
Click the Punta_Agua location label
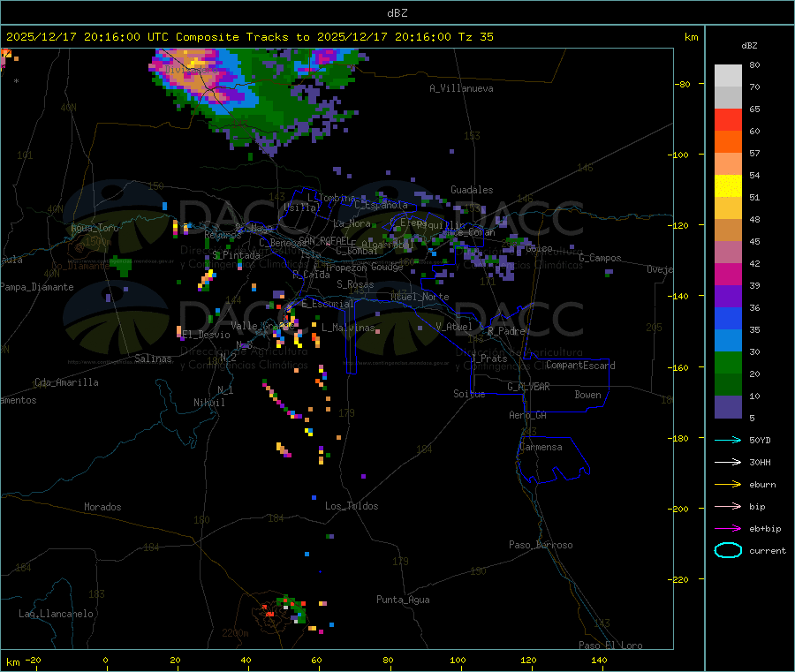point(403,600)
